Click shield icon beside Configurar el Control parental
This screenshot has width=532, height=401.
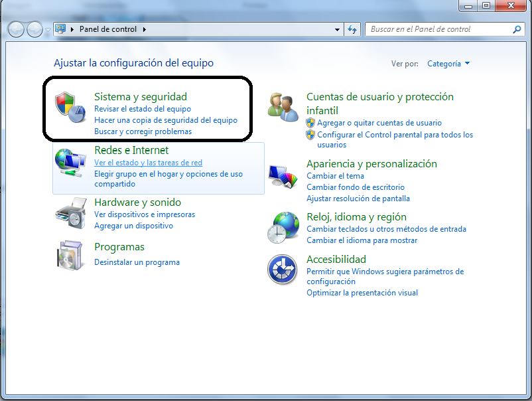pos(310,135)
